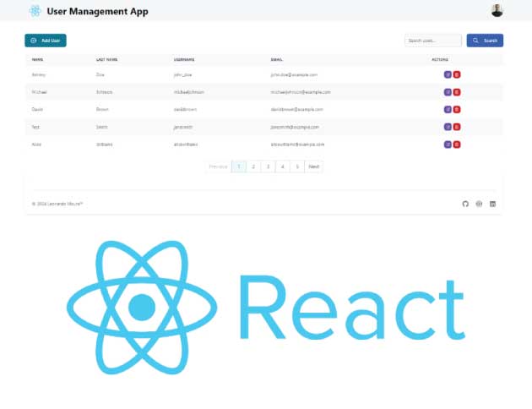This screenshot has height=409, width=532.
Task: Click the large React logo image
Action: tap(266, 308)
